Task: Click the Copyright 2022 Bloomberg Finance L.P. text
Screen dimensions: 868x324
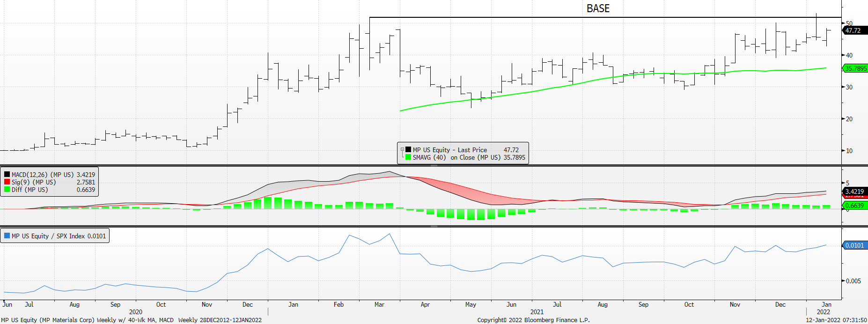Action: pos(533,320)
